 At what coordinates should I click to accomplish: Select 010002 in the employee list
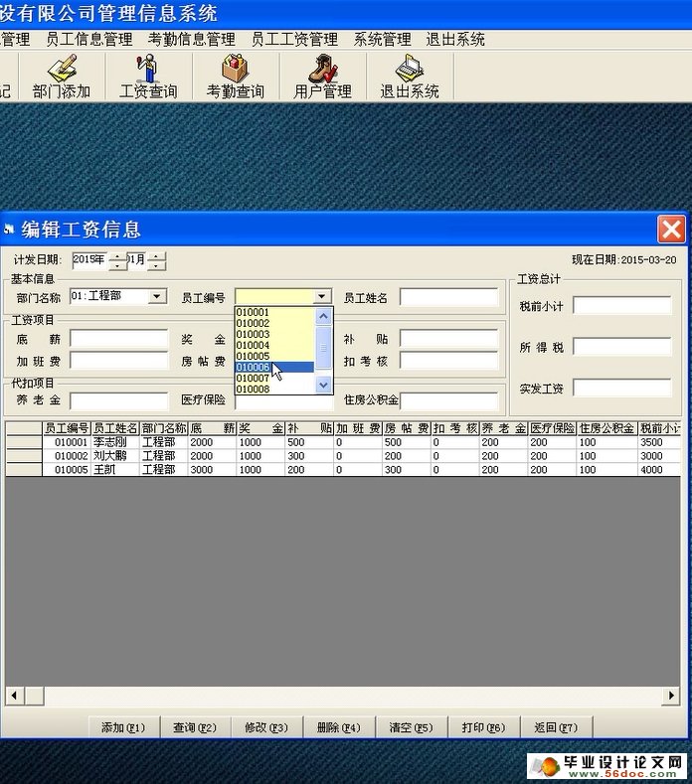(274, 323)
